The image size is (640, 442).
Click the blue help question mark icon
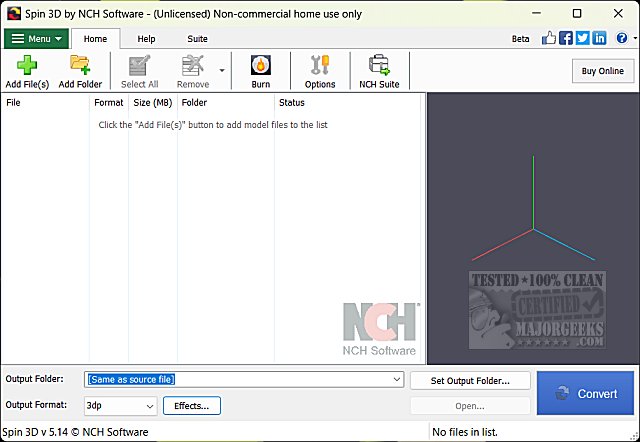point(622,38)
